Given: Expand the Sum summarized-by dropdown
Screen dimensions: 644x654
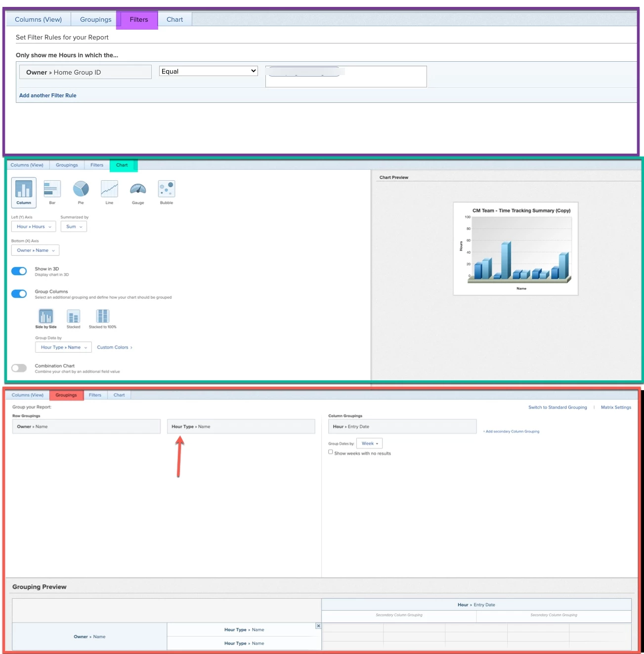Looking at the screenshot, I should [x=74, y=227].
